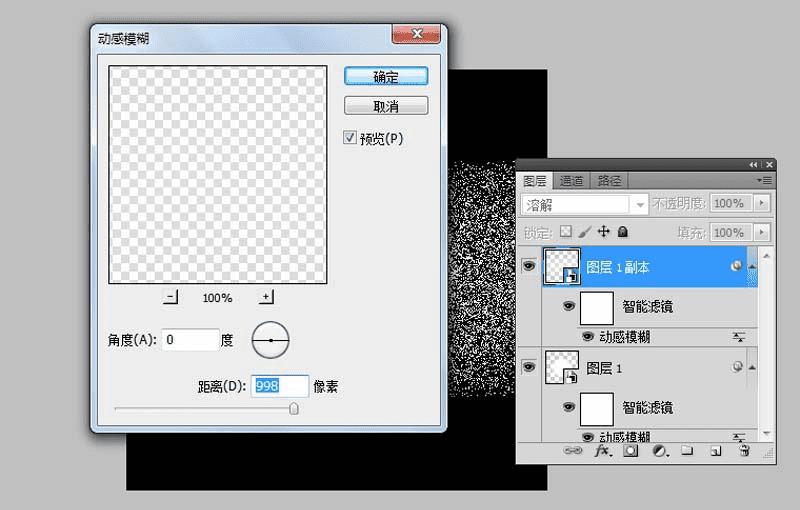Open the layers panel flyout menu
This screenshot has width=800, height=510.
[764, 181]
